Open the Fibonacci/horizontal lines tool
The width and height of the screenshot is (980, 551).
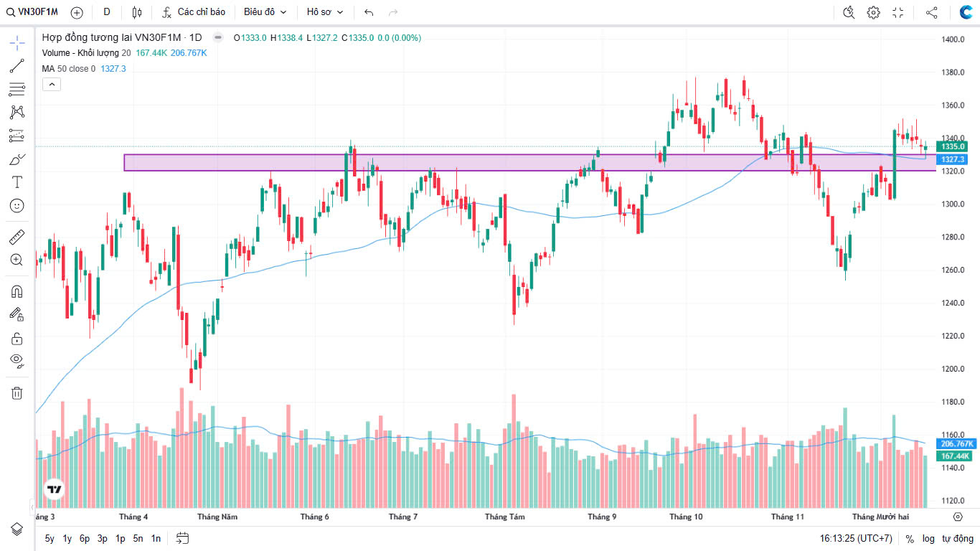pos(17,89)
